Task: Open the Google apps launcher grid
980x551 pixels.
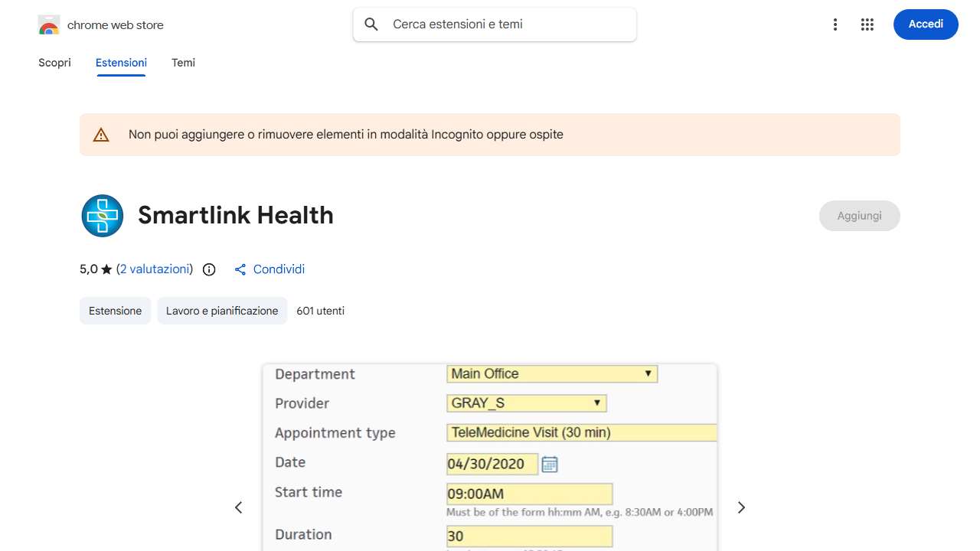Action: tap(867, 24)
